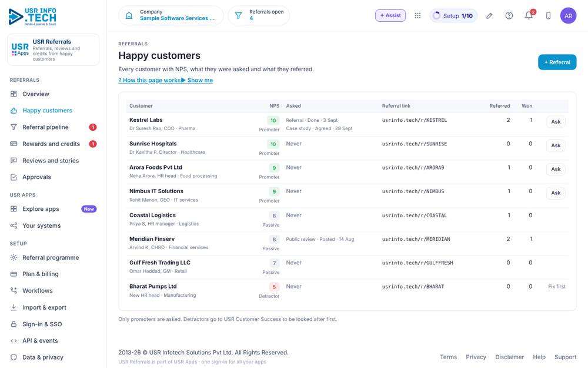
Task: Open notifications bell with 2 alerts
Action: pos(529,15)
